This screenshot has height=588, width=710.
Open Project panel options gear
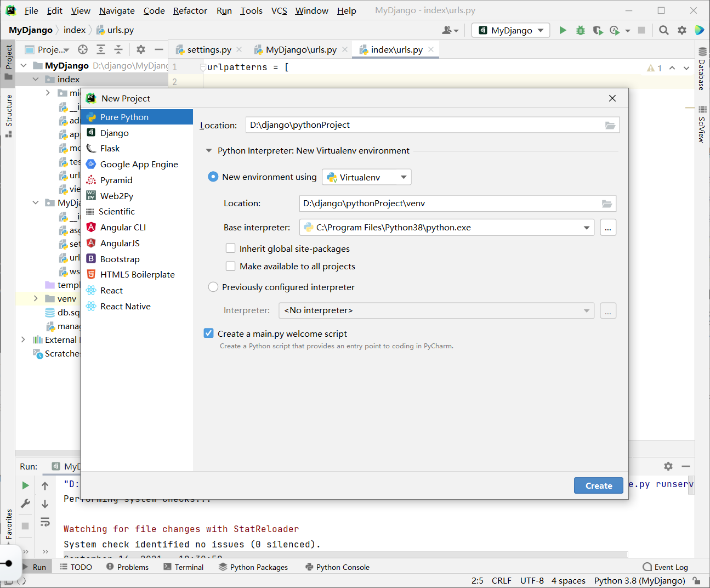[141, 49]
